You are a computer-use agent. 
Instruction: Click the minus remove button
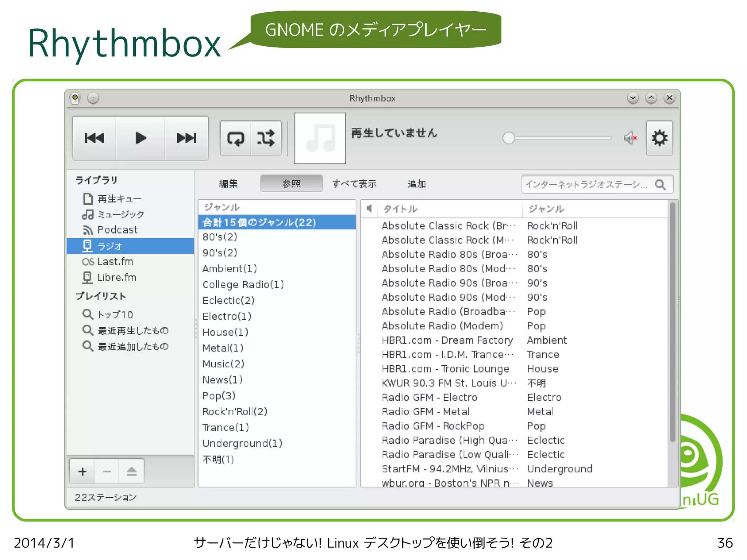click(107, 471)
